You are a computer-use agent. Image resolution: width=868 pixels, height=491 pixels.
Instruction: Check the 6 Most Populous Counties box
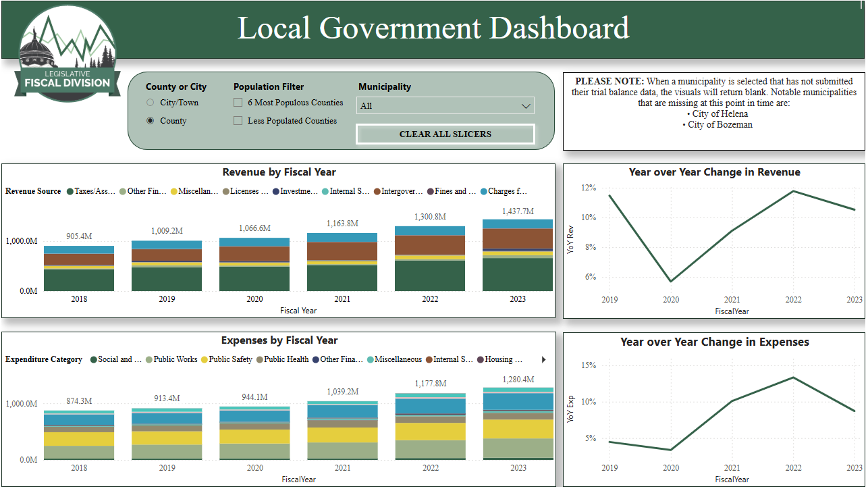[238, 103]
